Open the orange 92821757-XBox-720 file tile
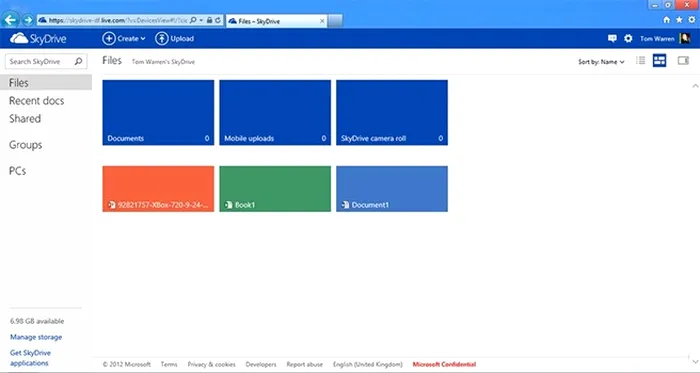This screenshot has width=700, height=373. [x=158, y=189]
